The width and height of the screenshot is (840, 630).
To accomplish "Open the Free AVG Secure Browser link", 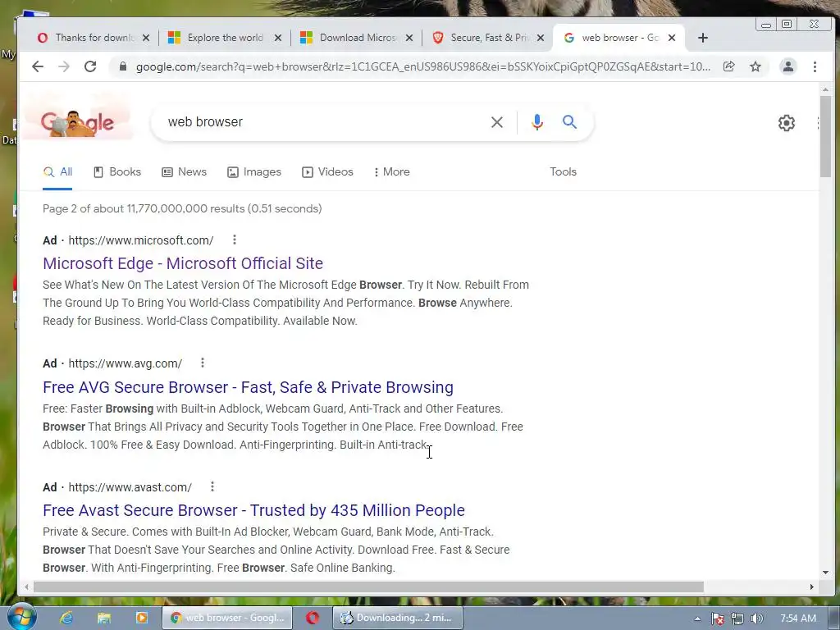I will [x=248, y=387].
